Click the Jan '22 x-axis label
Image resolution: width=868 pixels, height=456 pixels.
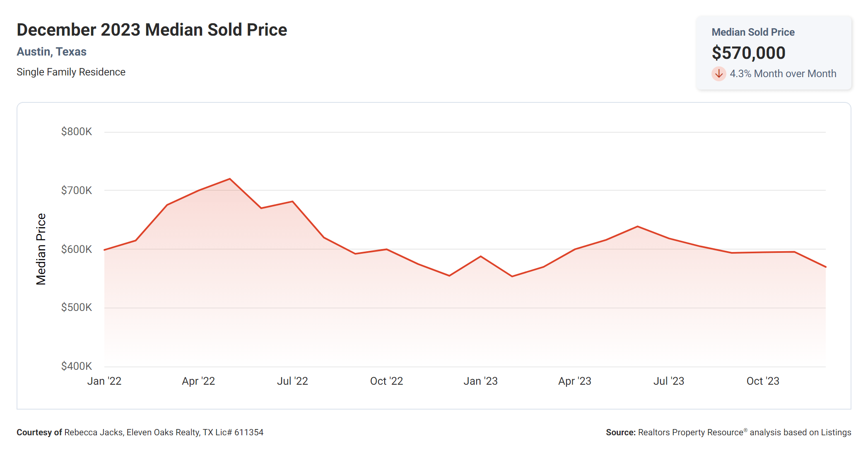104,381
